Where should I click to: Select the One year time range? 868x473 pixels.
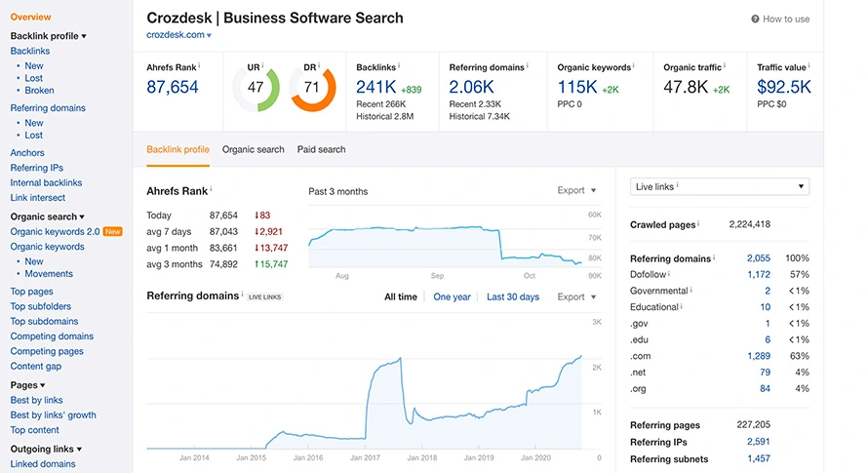[x=452, y=297]
